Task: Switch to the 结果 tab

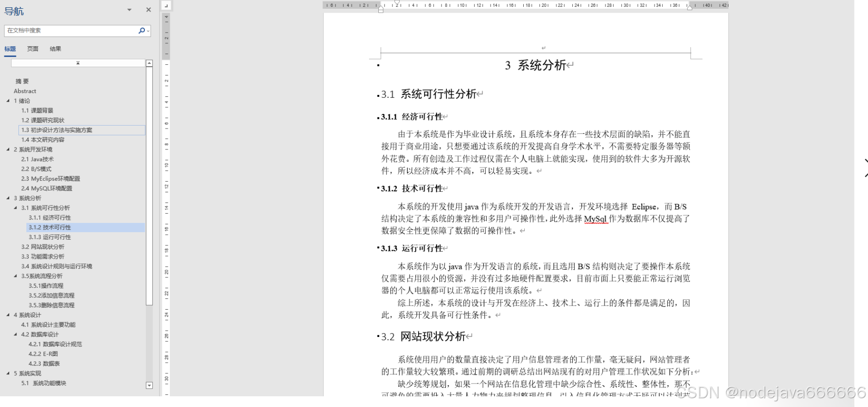Action: click(55, 49)
